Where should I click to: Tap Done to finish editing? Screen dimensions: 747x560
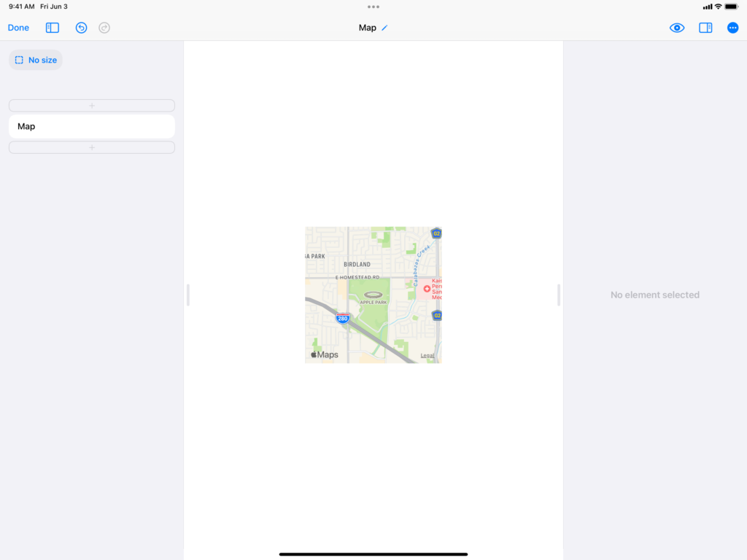(x=18, y=28)
